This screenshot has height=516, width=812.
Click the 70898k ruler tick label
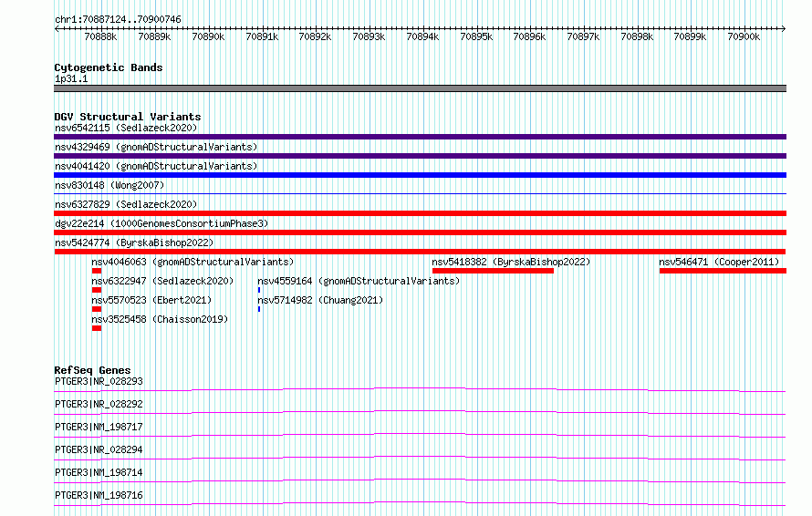pyautogui.click(x=637, y=36)
